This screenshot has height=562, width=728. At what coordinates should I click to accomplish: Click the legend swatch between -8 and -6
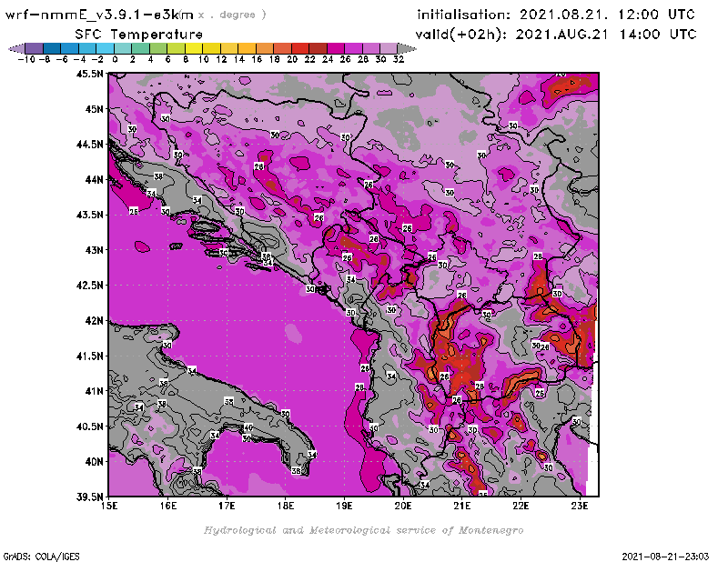[52, 48]
